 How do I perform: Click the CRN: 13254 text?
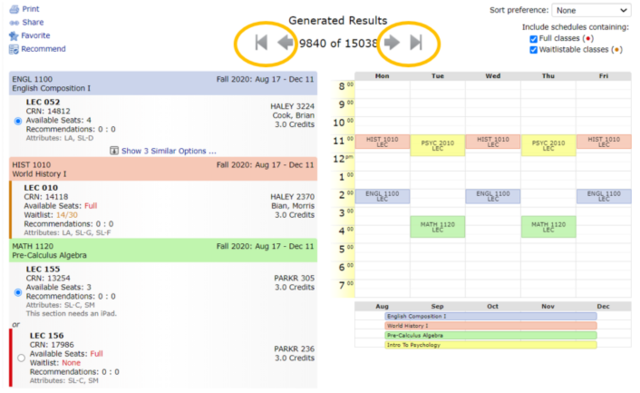(48, 278)
